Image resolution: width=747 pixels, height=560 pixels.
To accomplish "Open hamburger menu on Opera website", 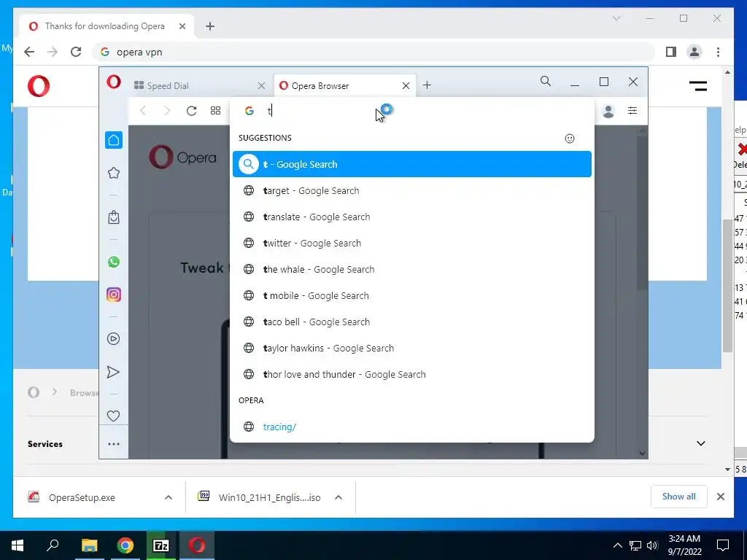I will pos(698,86).
